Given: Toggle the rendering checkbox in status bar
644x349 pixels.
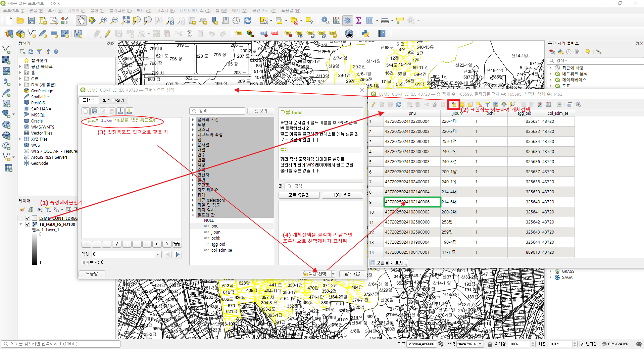Looking at the screenshot, I should [x=582, y=344].
